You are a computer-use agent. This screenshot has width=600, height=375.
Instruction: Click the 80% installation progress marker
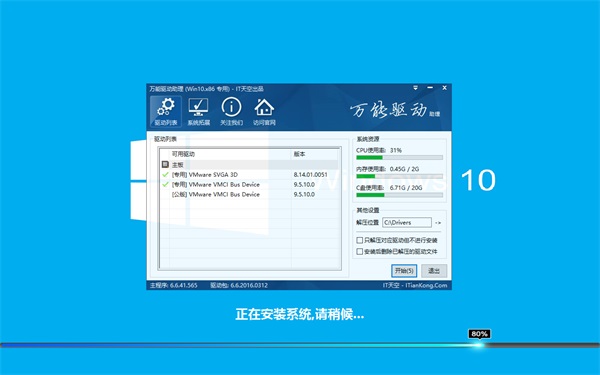[x=479, y=334]
